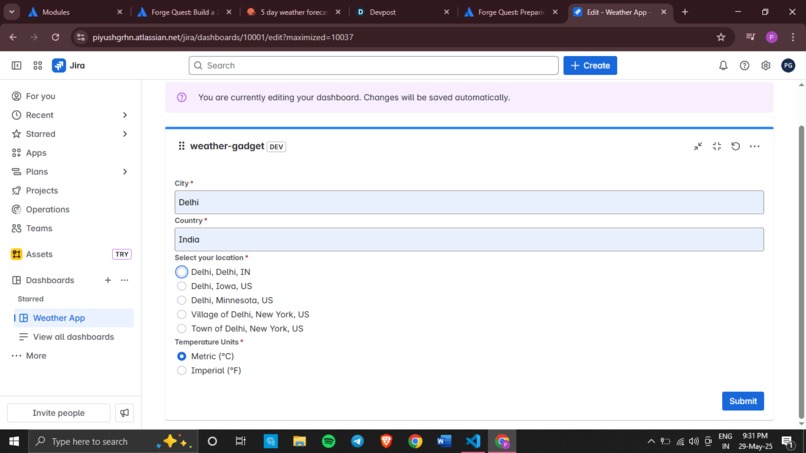Select Town of Delhi, New York

click(x=181, y=329)
